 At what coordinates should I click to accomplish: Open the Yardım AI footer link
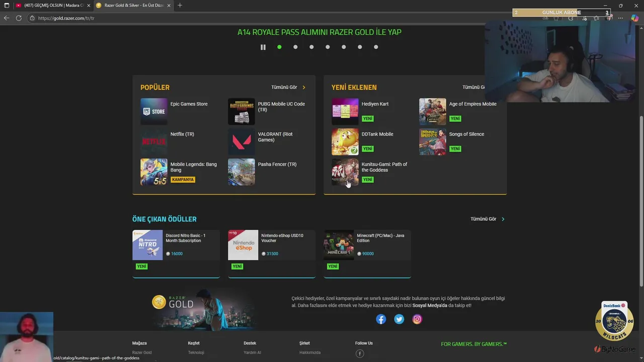(253, 353)
